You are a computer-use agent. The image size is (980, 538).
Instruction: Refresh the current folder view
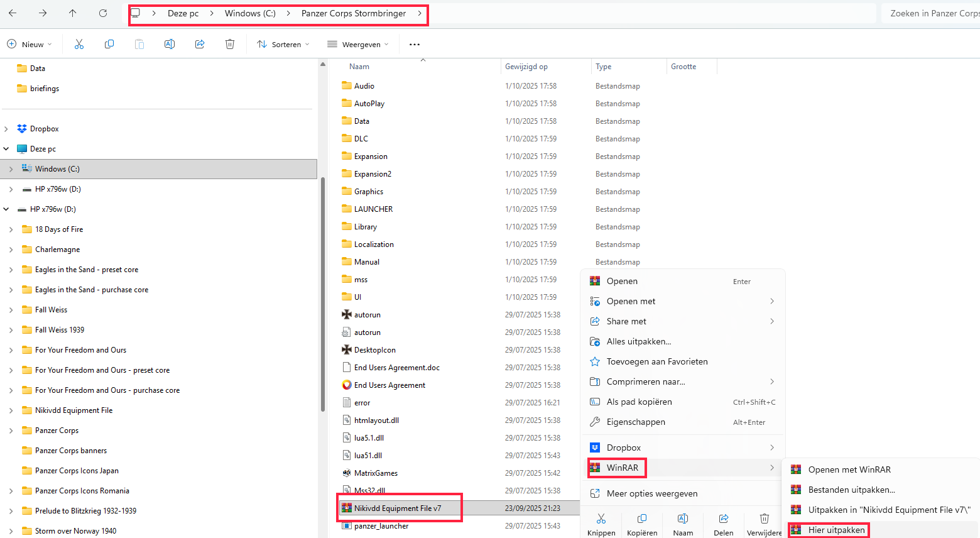click(x=103, y=13)
